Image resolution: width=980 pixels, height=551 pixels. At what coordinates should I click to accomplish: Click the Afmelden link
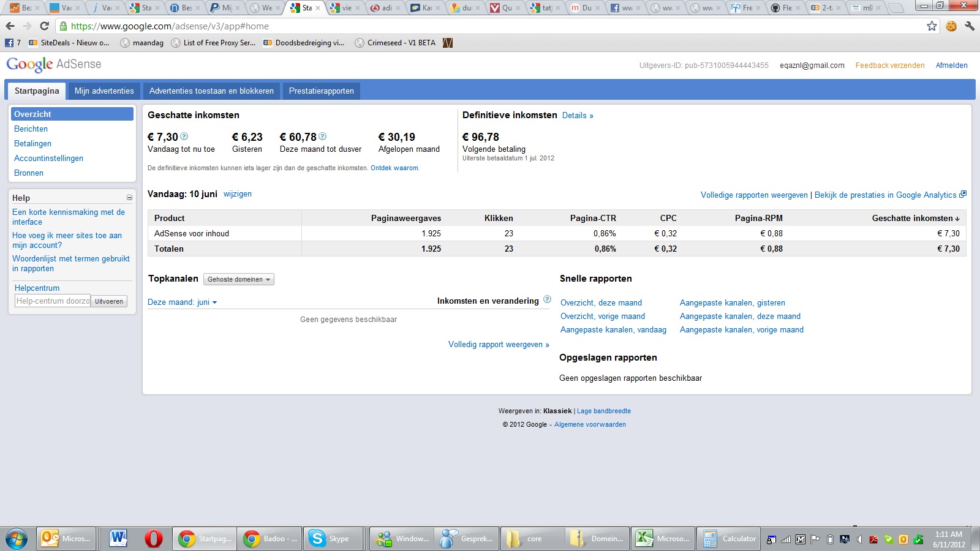tap(952, 65)
